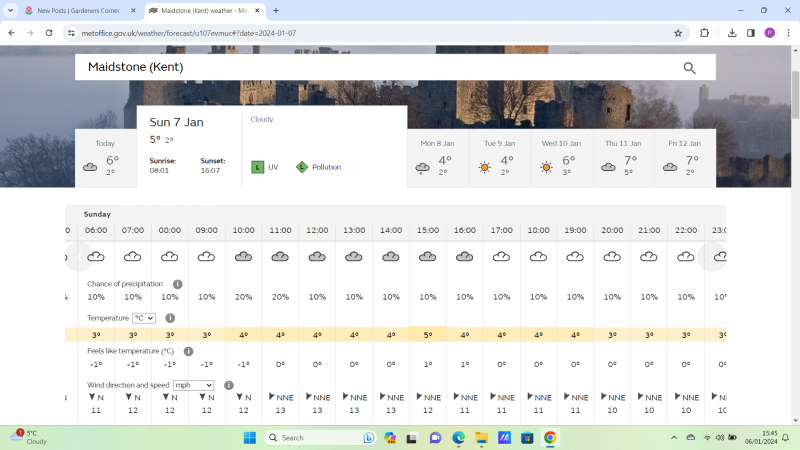Open the wind speed mph dropdown

[x=193, y=385]
